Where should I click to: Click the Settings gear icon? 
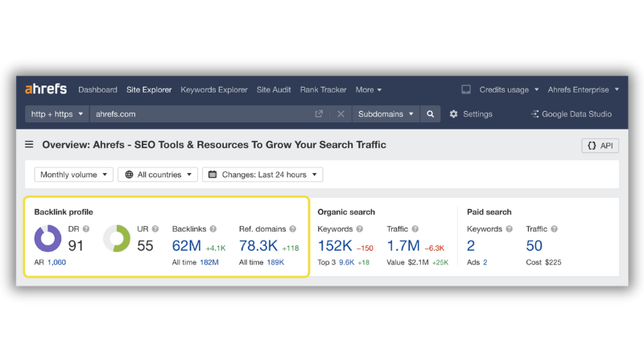tap(453, 114)
